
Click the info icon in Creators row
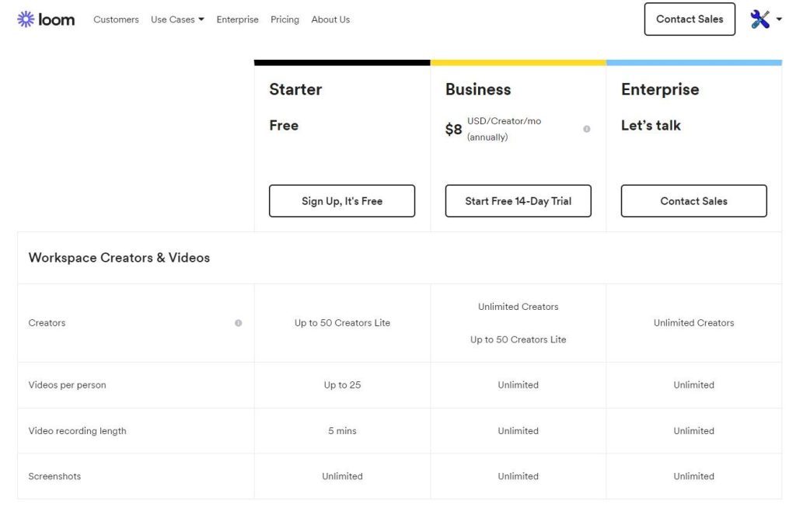[x=238, y=323]
